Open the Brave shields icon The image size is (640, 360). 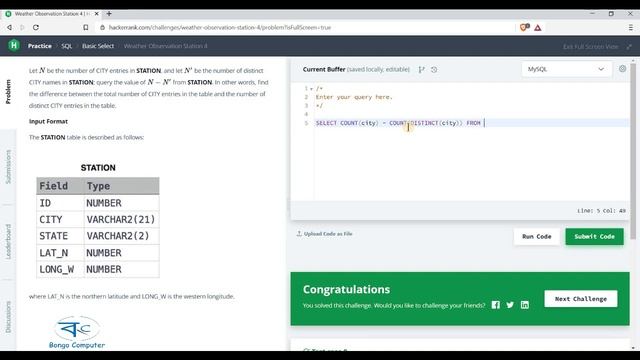524,27
